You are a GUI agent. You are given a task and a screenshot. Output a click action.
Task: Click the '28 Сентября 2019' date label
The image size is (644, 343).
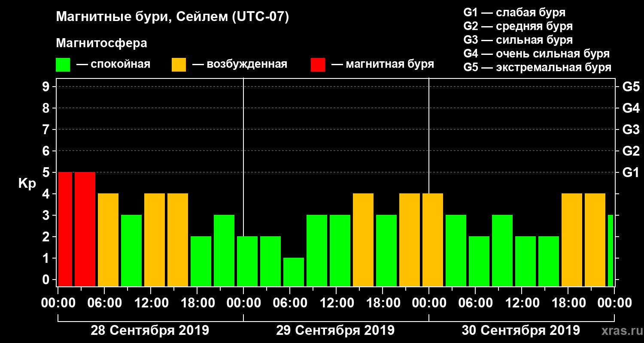coord(150,331)
